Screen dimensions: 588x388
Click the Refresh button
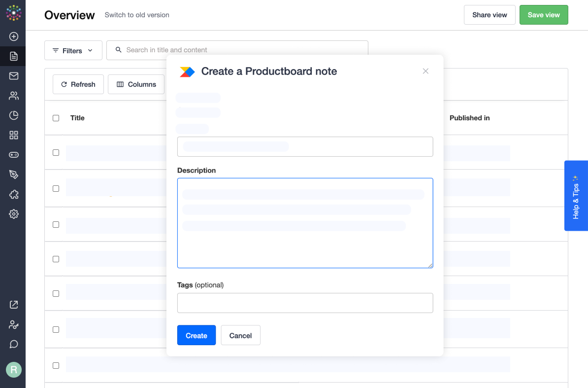(x=78, y=84)
